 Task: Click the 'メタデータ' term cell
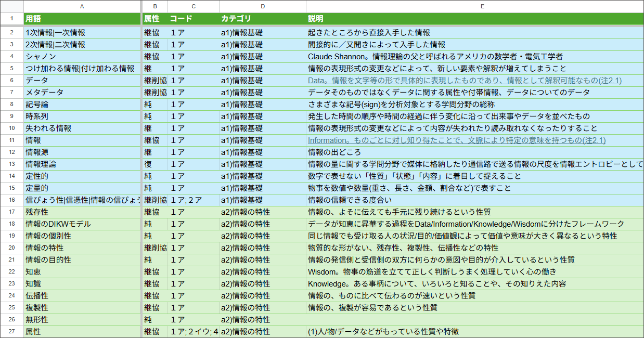pos(82,93)
